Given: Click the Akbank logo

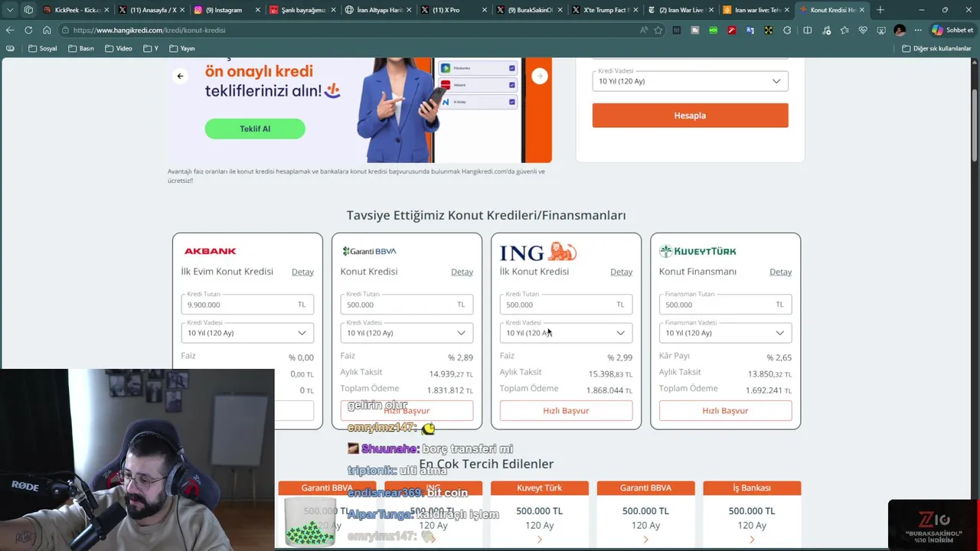Looking at the screenshot, I should (210, 251).
